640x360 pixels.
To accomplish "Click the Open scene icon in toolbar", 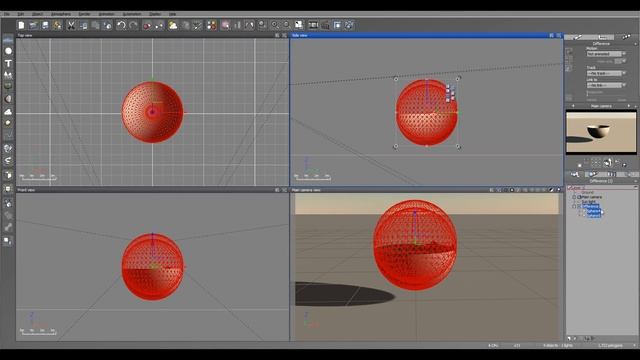I will [33, 25].
